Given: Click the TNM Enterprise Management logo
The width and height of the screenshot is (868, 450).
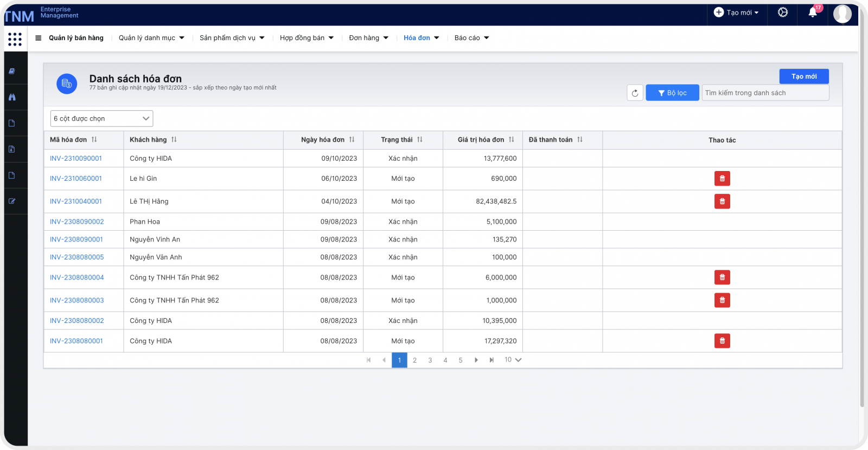Looking at the screenshot, I should point(41,14).
